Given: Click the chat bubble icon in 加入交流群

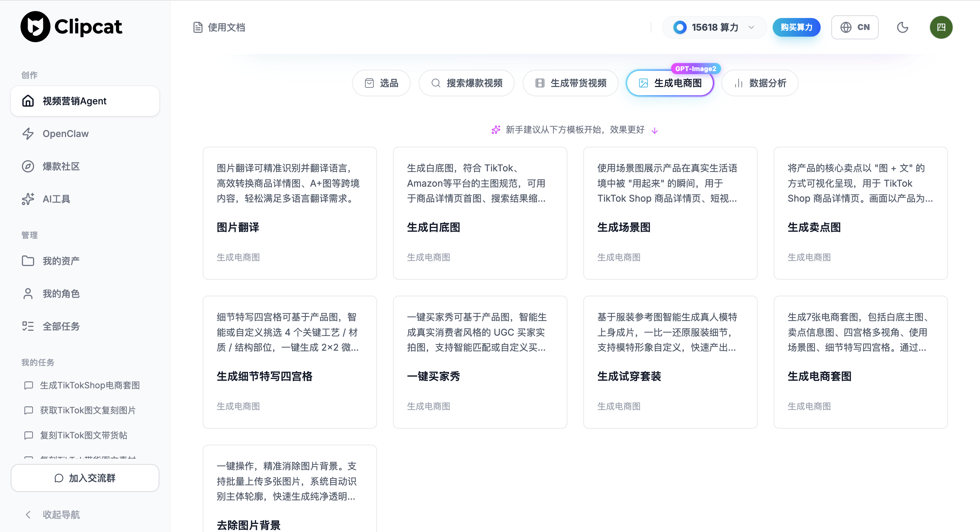Looking at the screenshot, I should point(59,478).
